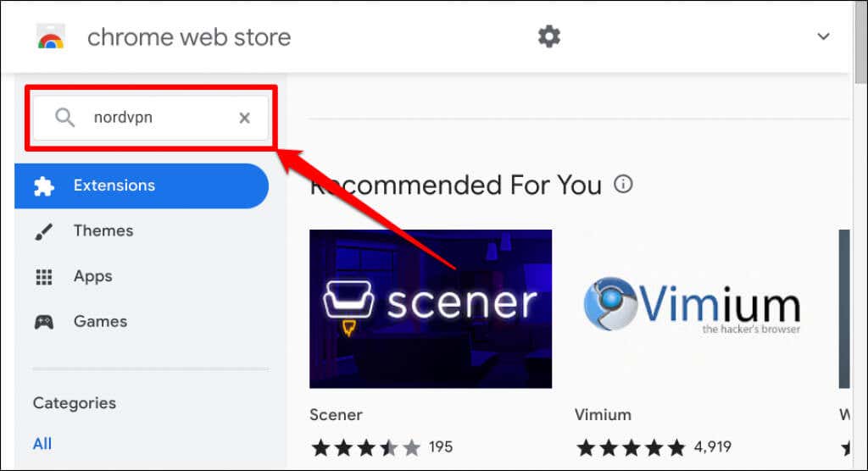
Task: Open the Scener extension title link
Action: 336,415
